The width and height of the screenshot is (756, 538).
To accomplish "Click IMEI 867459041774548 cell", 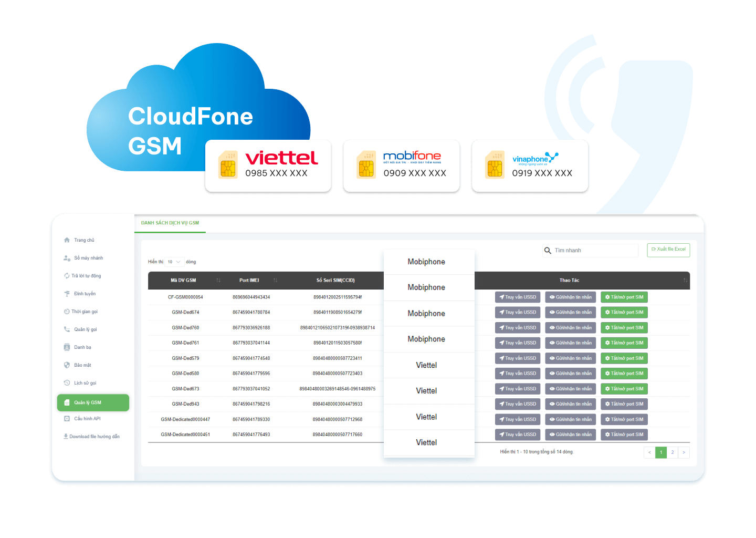I will 251,358.
